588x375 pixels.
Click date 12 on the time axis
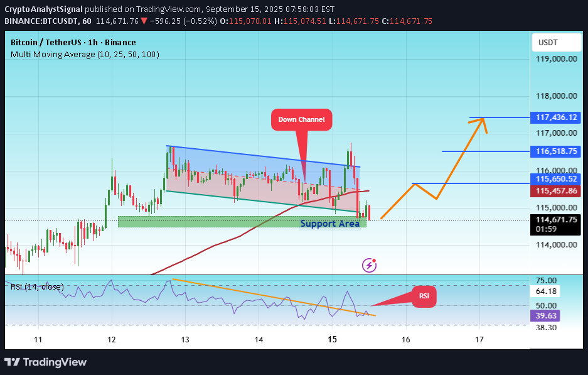pyautogui.click(x=111, y=340)
